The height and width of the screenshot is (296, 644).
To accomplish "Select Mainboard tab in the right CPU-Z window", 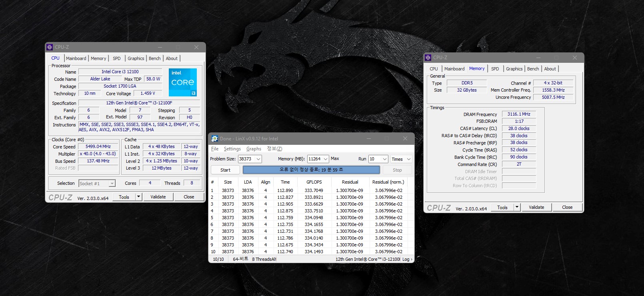I will pyautogui.click(x=454, y=69).
